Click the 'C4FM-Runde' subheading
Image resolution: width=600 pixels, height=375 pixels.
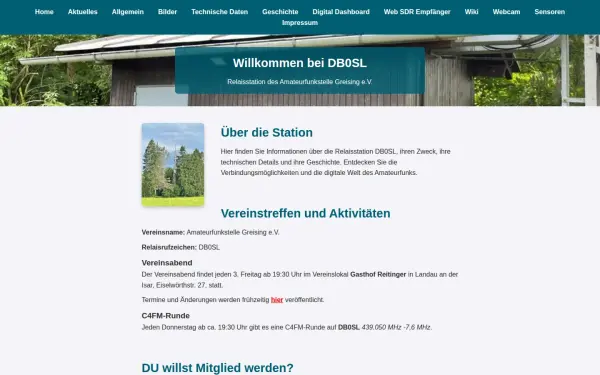tap(166, 316)
